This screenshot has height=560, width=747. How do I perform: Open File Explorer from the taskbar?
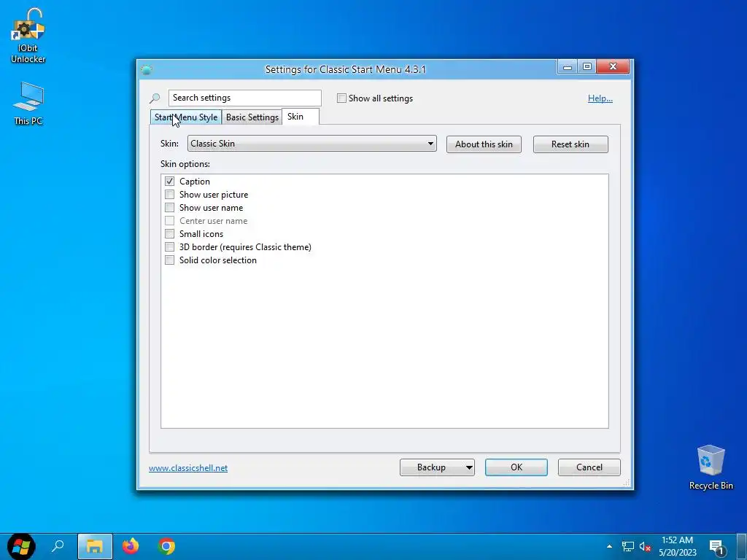[x=95, y=546]
